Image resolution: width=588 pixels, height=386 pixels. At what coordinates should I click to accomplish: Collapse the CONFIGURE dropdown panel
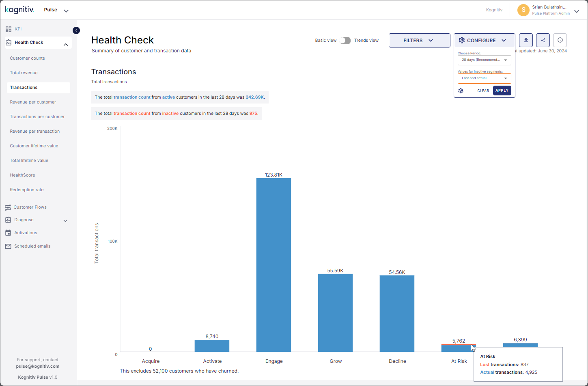[485, 40]
